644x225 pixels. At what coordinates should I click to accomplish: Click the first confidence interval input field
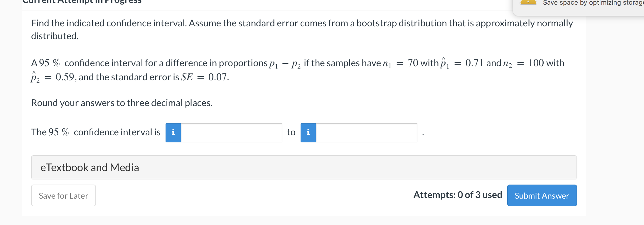click(x=231, y=132)
